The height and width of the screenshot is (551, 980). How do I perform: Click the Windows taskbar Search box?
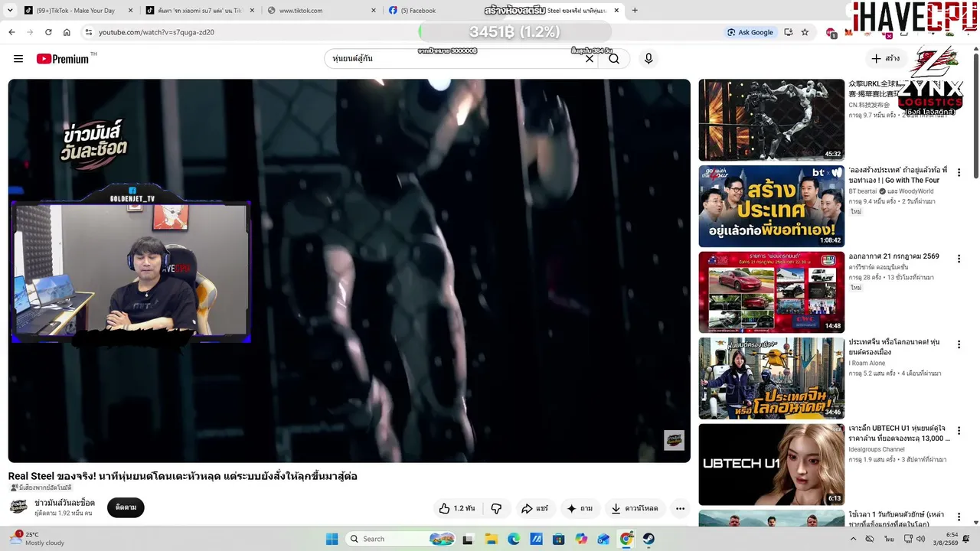(401, 539)
